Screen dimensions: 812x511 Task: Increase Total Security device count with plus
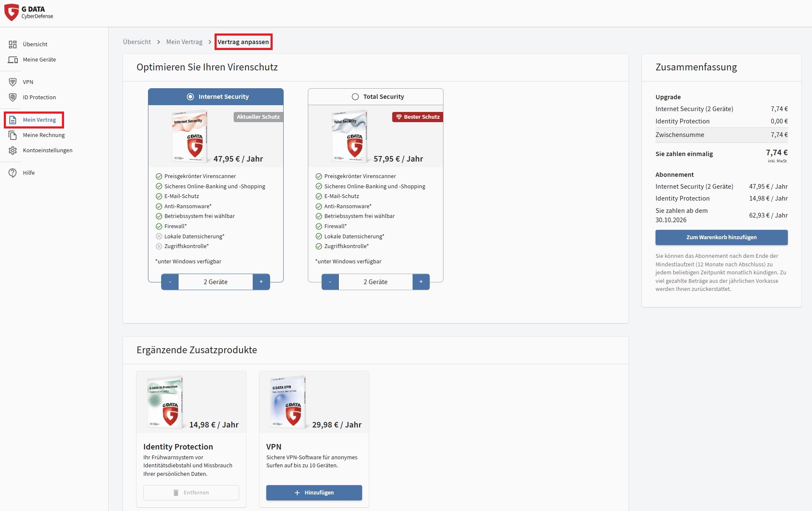tap(421, 282)
